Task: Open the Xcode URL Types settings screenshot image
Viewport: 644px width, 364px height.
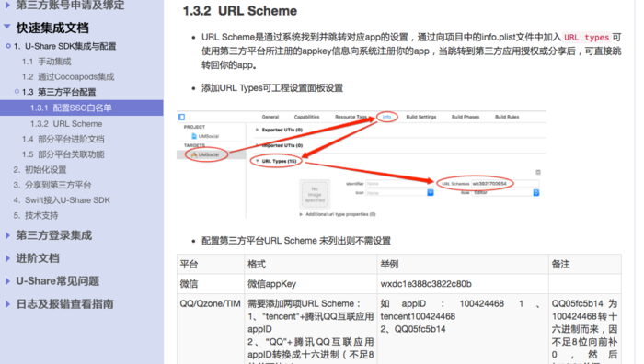Action: pyautogui.click(x=362, y=165)
